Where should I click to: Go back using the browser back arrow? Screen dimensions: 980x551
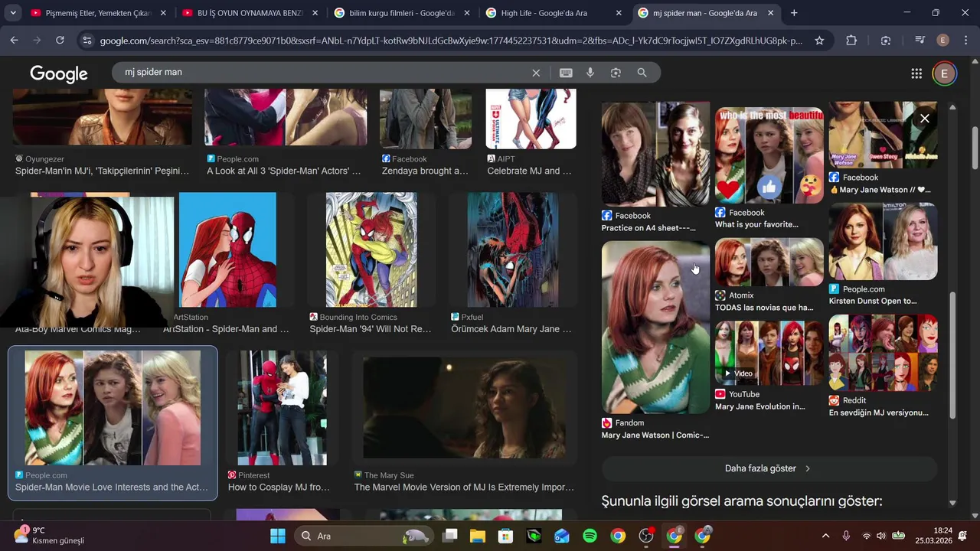pyautogui.click(x=14, y=41)
